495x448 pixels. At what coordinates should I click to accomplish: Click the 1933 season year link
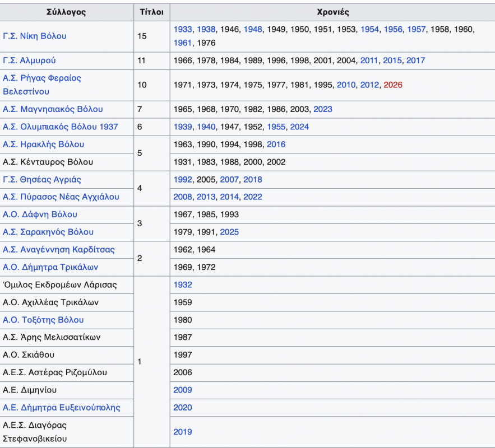click(183, 29)
